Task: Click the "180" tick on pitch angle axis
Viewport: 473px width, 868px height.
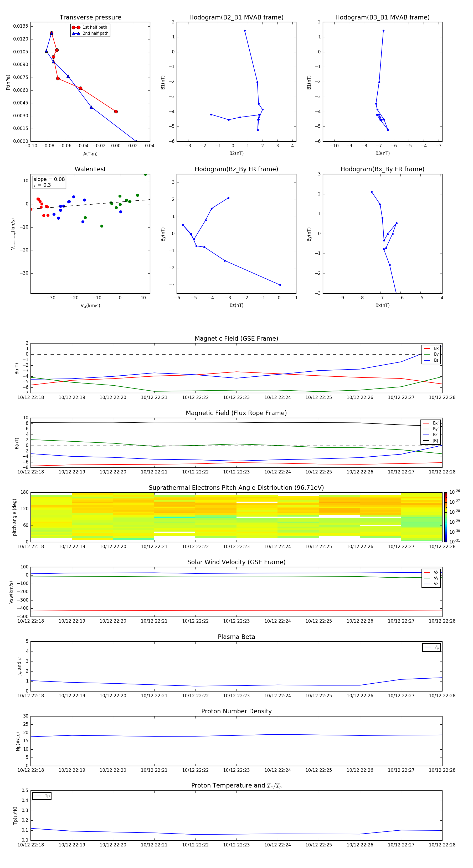Action: click(x=25, y=492)
